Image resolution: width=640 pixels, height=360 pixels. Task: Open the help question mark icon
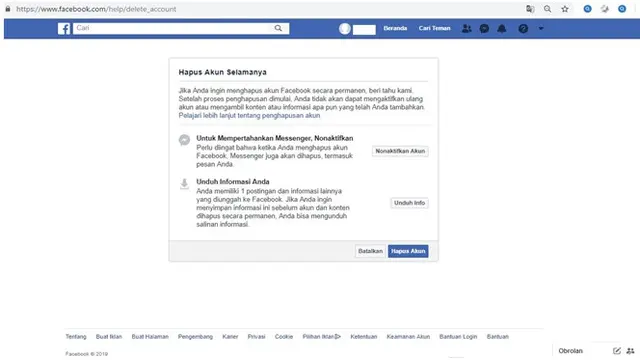(x=523, y=29)
